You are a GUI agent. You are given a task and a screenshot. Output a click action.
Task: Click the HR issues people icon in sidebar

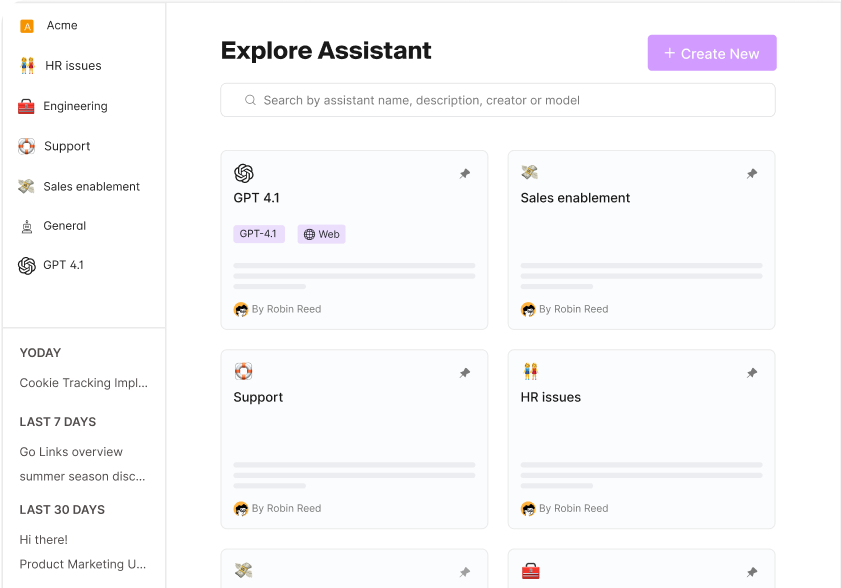click(x=27, y=65)
